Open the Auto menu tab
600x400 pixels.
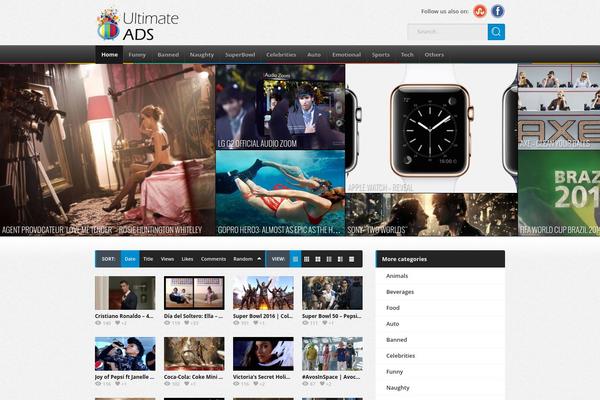(314, 55)
